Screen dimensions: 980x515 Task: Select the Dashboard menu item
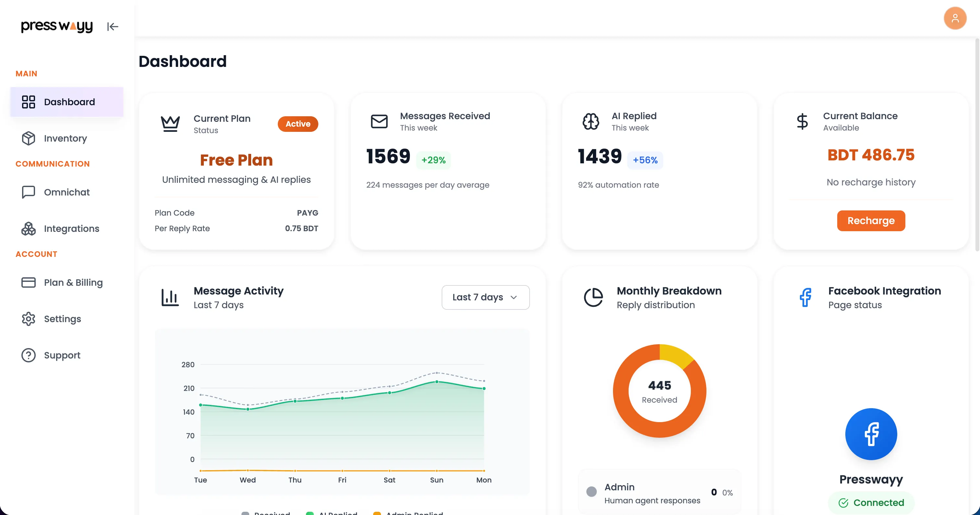click(x=69, y=102)
